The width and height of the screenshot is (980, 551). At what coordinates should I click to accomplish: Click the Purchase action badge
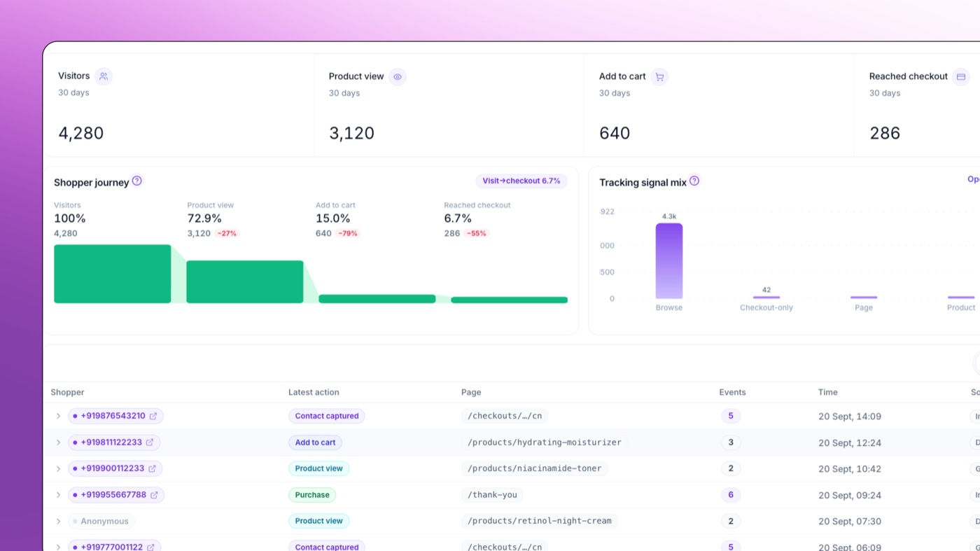(x=312, y=495)
